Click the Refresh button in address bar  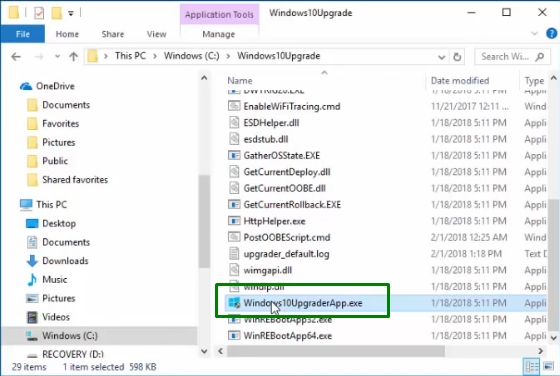click(457, 57)
